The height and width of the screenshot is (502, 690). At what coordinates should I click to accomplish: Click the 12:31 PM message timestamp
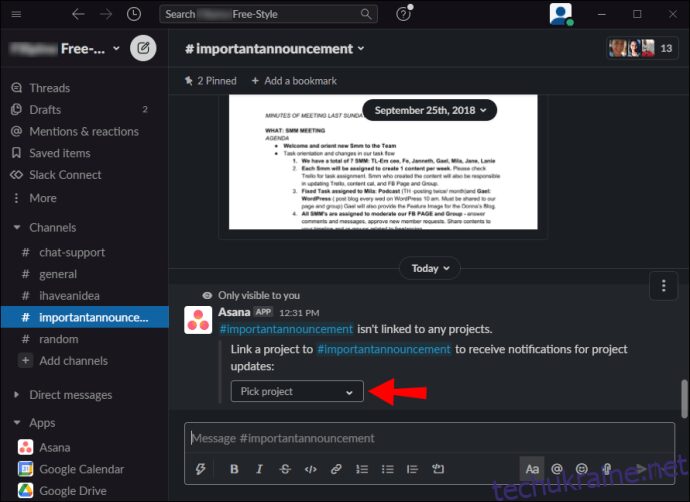(x=299, y=313)
